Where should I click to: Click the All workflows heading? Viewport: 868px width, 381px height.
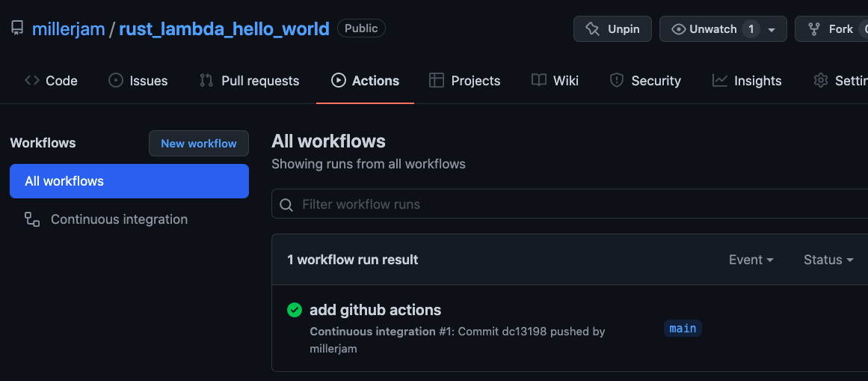[x=328, y=141]
